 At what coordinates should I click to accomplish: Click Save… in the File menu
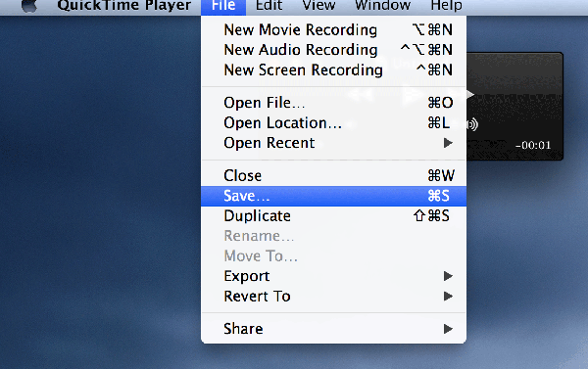(x=334, y=196)
